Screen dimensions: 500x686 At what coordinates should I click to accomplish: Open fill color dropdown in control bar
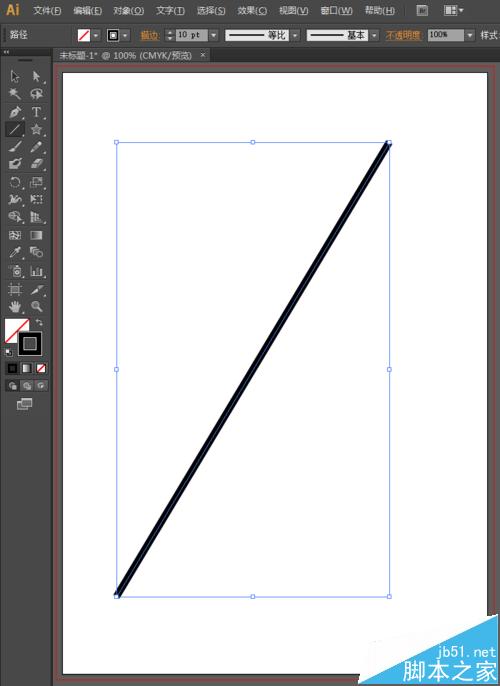96,35
